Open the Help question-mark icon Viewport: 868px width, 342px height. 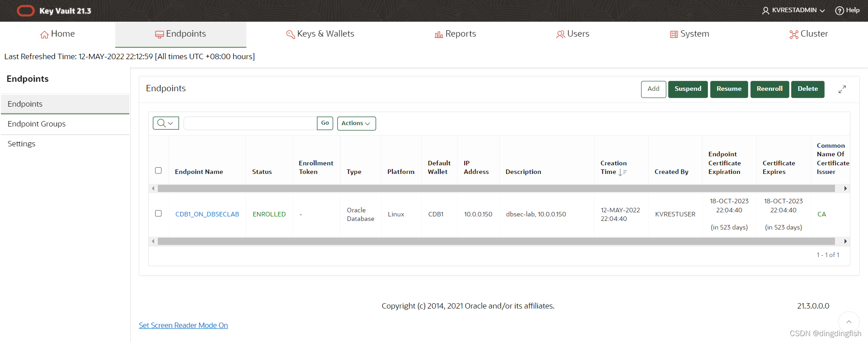(839, 10)
